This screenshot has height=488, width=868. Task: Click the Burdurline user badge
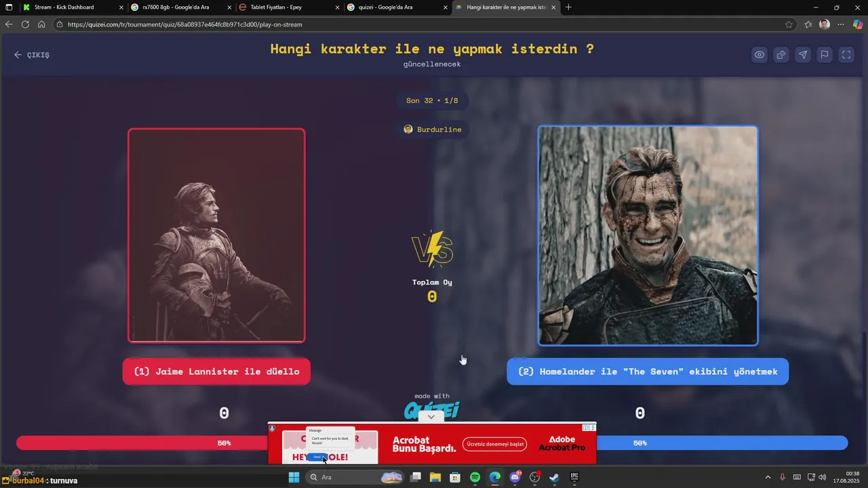pos(433,129)
